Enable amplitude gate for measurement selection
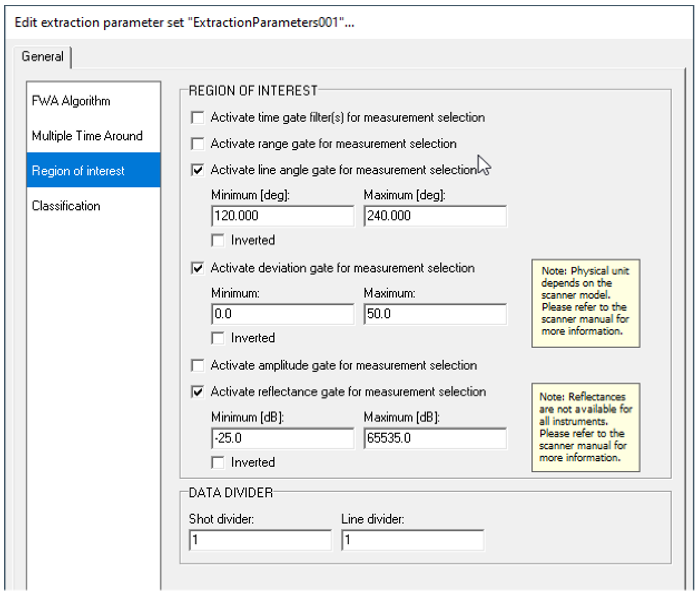700x595 pixels. pyautogui.click(x=197, y=366)
